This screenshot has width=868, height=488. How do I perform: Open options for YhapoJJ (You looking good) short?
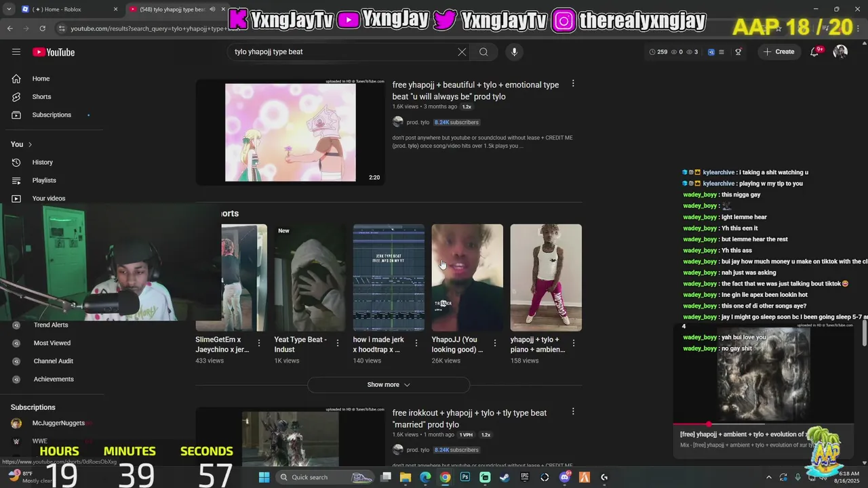click(495, 343)
